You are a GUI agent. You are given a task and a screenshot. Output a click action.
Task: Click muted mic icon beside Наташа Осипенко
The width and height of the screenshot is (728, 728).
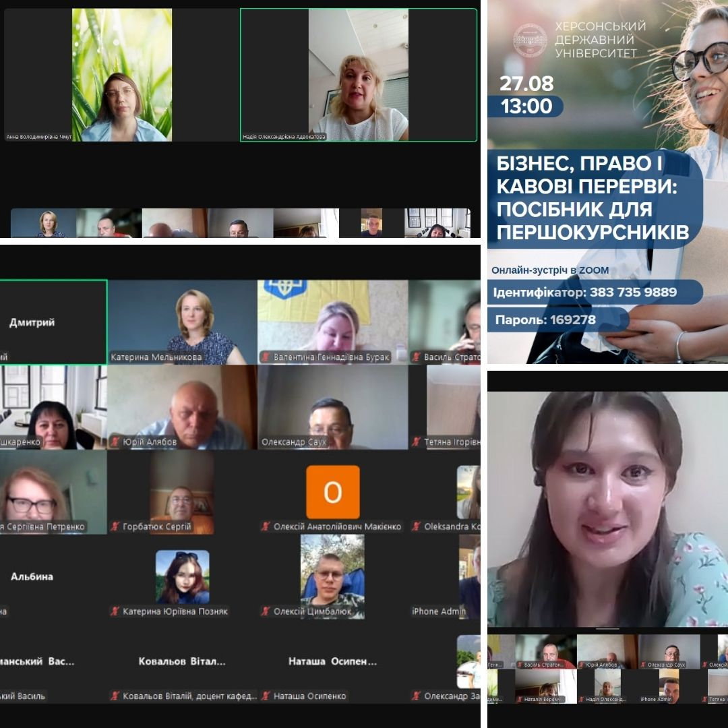(266, 696)
